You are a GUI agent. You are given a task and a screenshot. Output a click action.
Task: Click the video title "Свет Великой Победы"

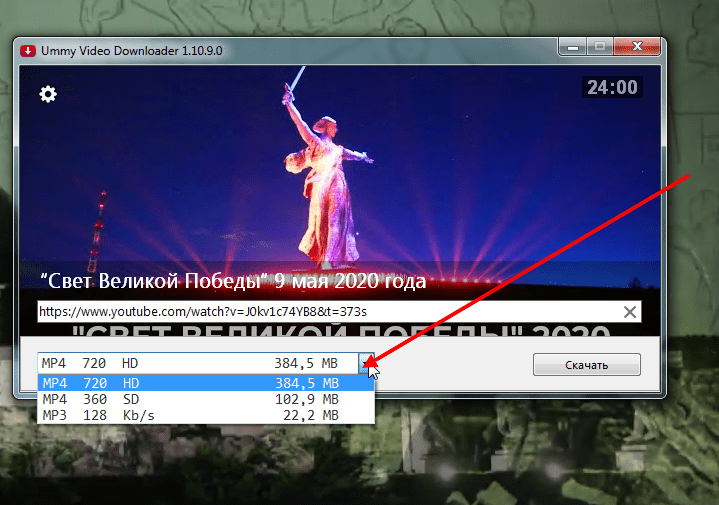pos(232,280)
